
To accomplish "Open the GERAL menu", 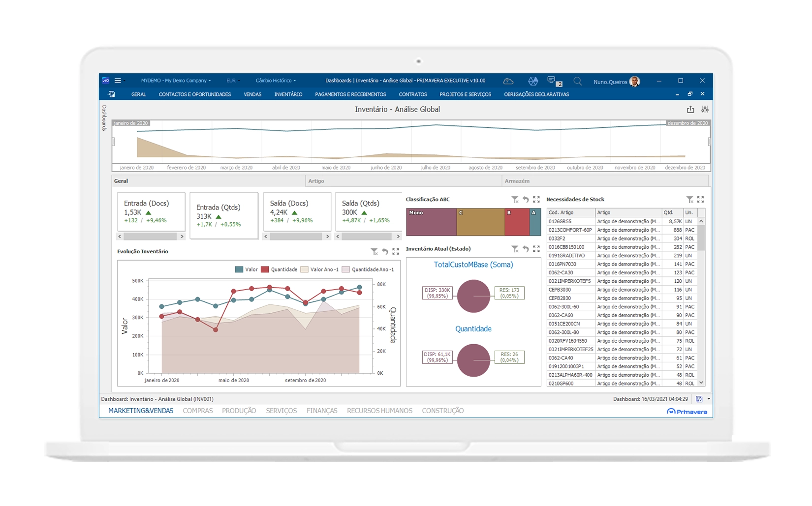I will coord(138,94).
